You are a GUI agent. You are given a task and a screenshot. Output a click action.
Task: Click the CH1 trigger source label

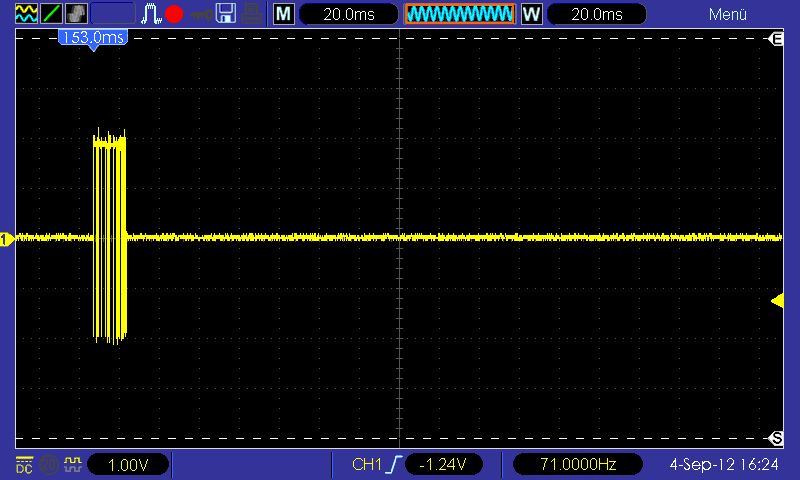tap(367, 464)
